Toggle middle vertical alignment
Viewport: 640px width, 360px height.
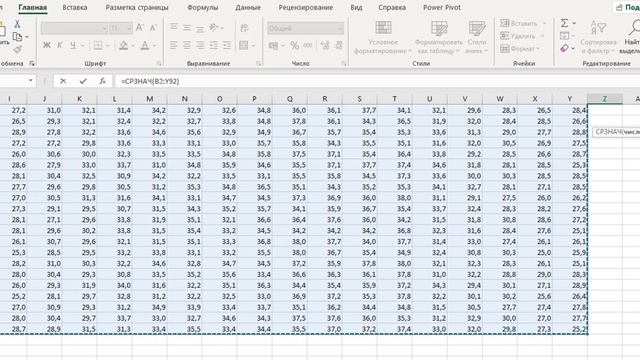[187, 27]
